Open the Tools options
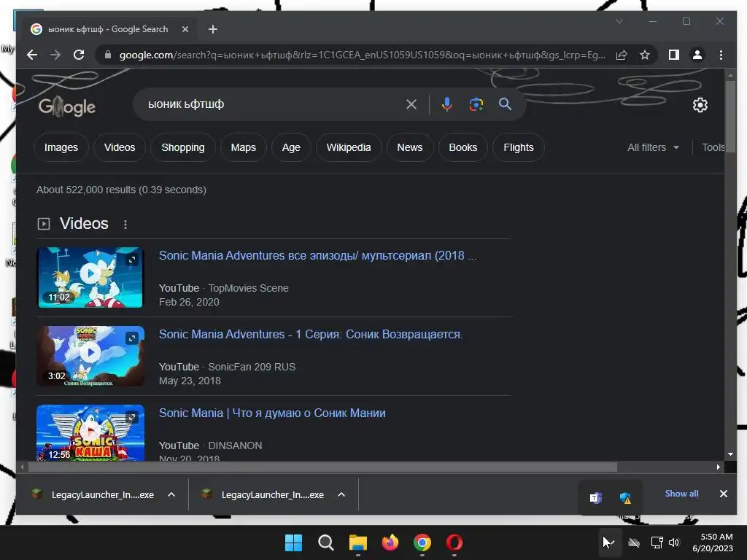The height and width of the screenshot is (560, 747). click(713, 147)
